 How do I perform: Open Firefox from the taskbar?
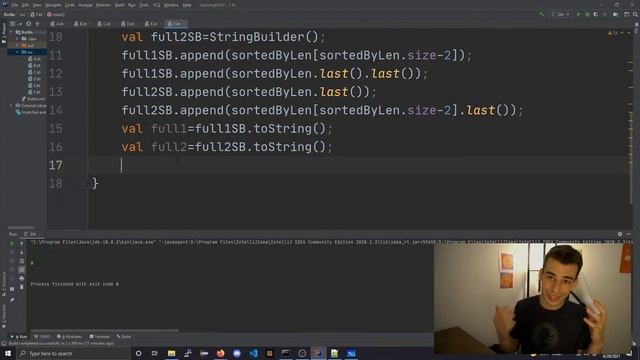click(220, 353)
